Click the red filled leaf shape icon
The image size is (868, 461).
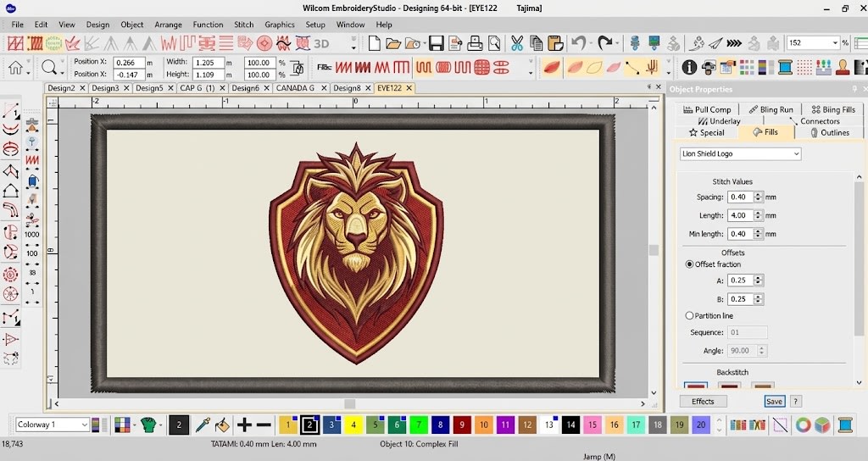point(552,68)
